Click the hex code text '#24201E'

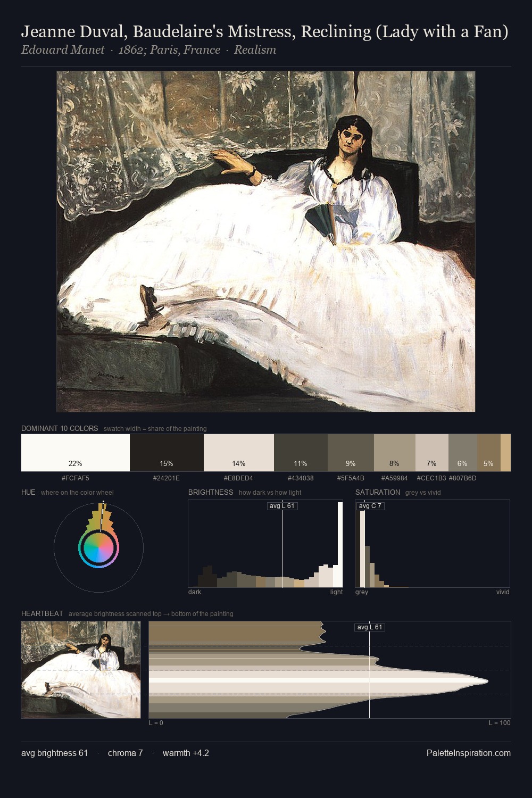(x=167, y=478)
